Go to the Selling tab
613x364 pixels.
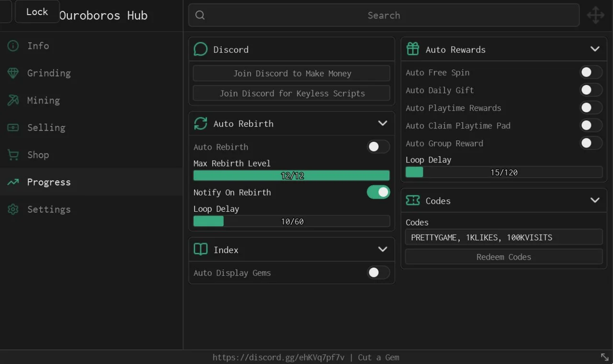point(91,128)
